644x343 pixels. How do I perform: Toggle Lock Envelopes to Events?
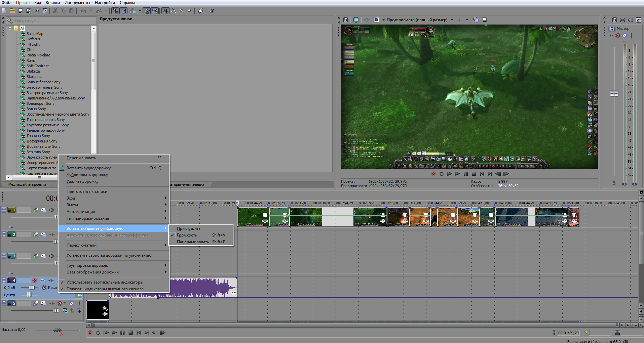147,11
